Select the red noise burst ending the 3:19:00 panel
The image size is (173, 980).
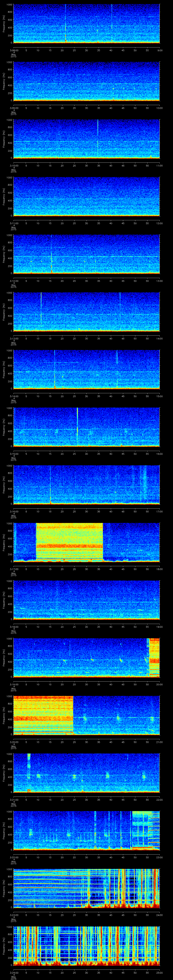click(155, 658)
